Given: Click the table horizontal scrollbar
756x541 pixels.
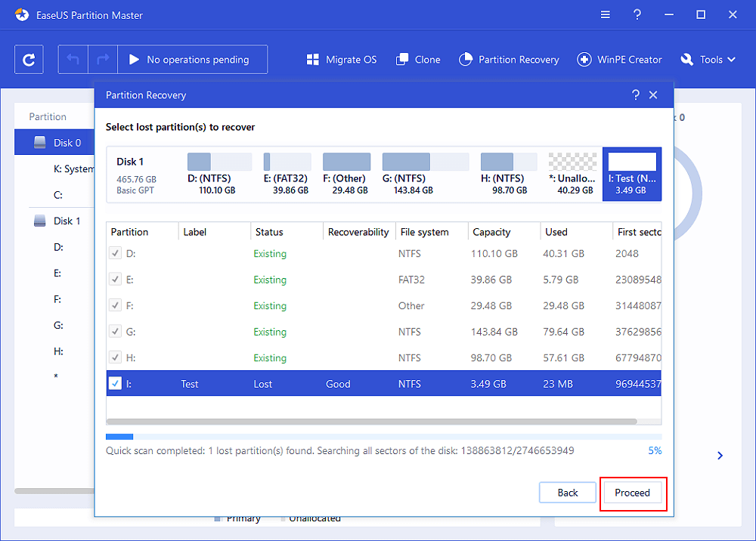Looking at the screenshot, I should click(371, 422).
